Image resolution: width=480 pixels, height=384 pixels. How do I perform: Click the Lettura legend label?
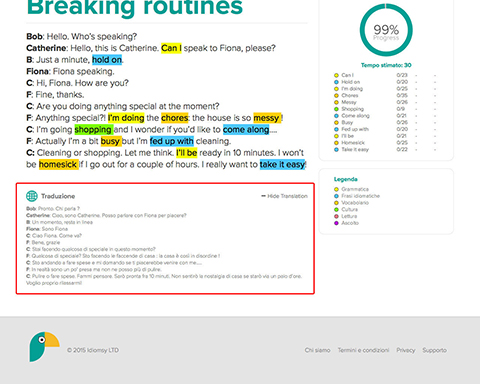pos(349,216)
